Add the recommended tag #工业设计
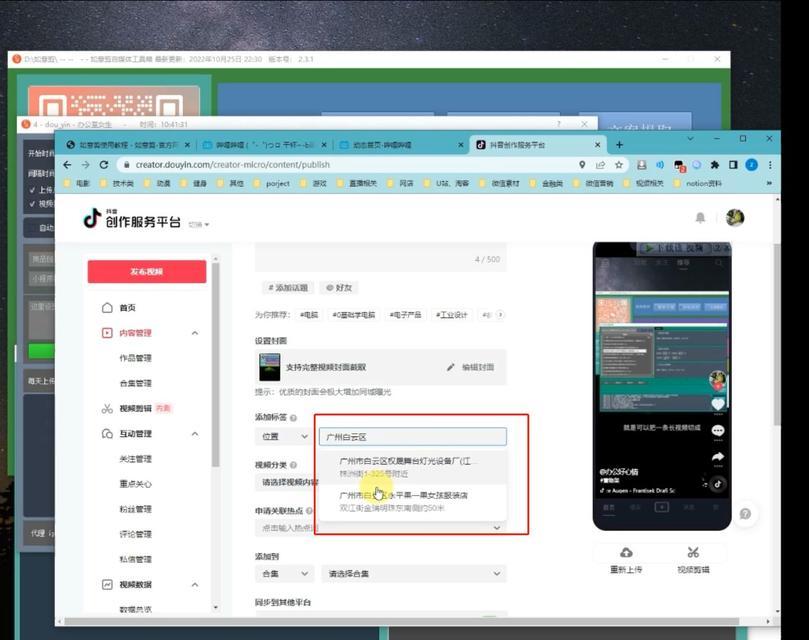The width and height of the screenshot is (809, 640). pyautogui.click(x=452, y=314)
